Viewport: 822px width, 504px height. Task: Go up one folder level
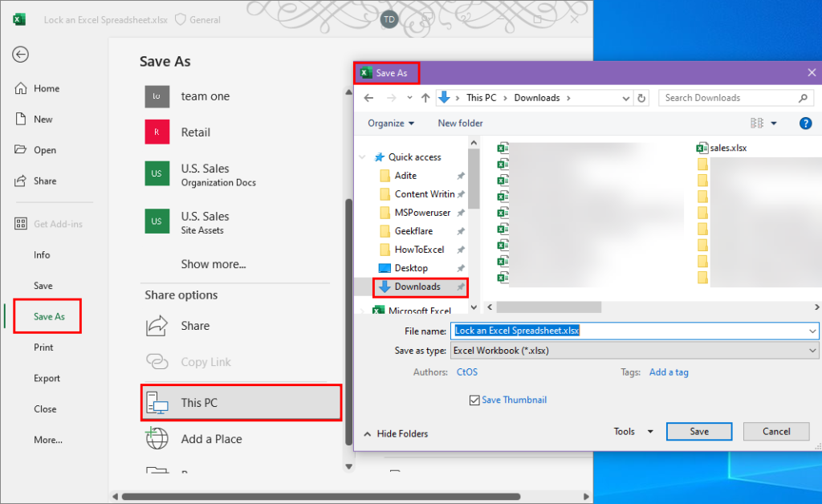[x=425, y=98]
